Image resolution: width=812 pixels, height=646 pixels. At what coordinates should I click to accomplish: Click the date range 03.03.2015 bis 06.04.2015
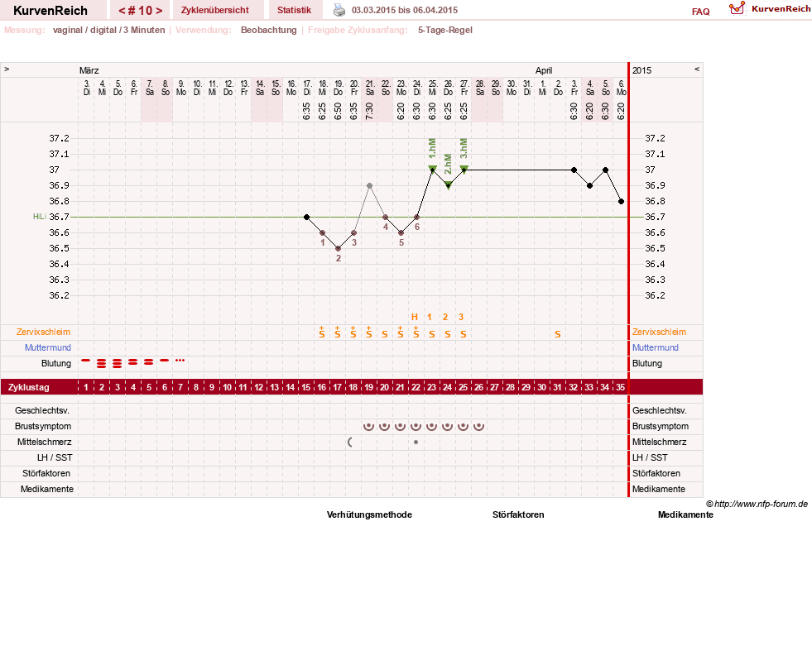pos(405,10)
